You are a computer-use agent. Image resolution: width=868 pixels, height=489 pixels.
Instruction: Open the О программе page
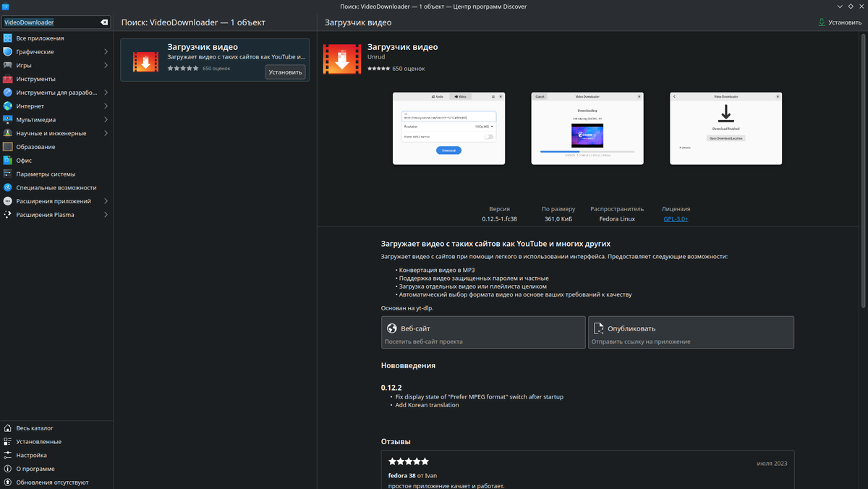click(56, 469)
